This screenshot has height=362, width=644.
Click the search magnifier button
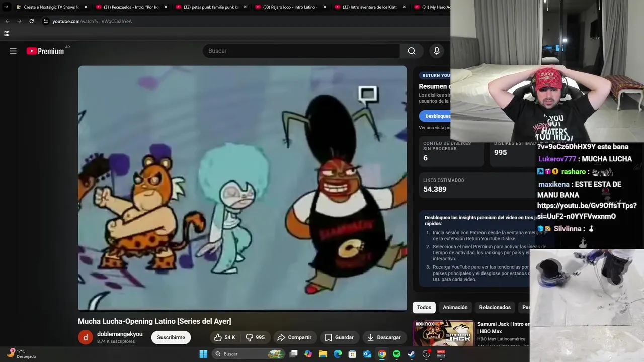tap(412, 51)
